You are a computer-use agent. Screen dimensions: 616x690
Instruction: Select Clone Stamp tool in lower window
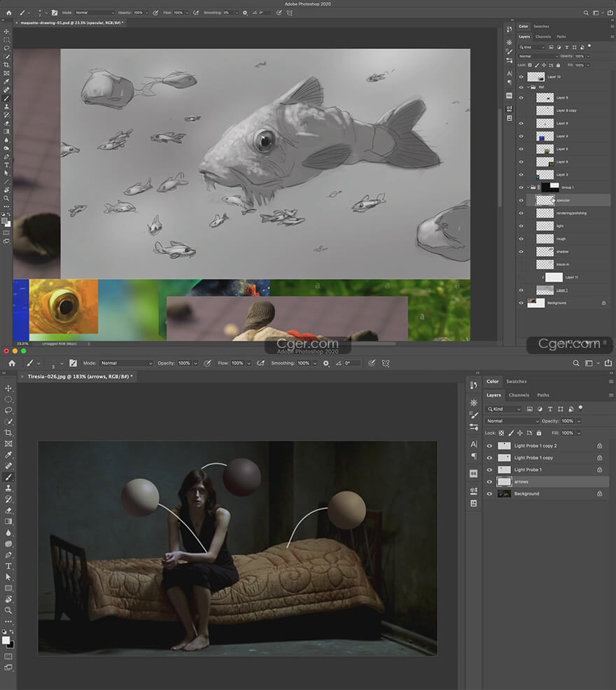(8, 488)
